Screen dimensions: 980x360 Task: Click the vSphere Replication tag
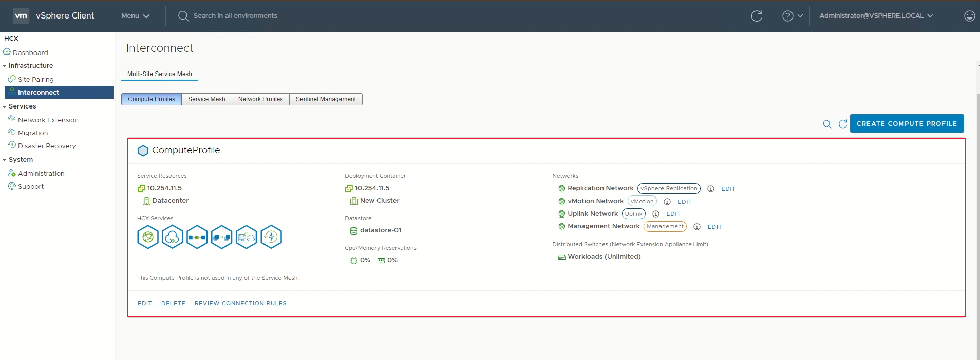pyautogui.click(x=669, y=188)
